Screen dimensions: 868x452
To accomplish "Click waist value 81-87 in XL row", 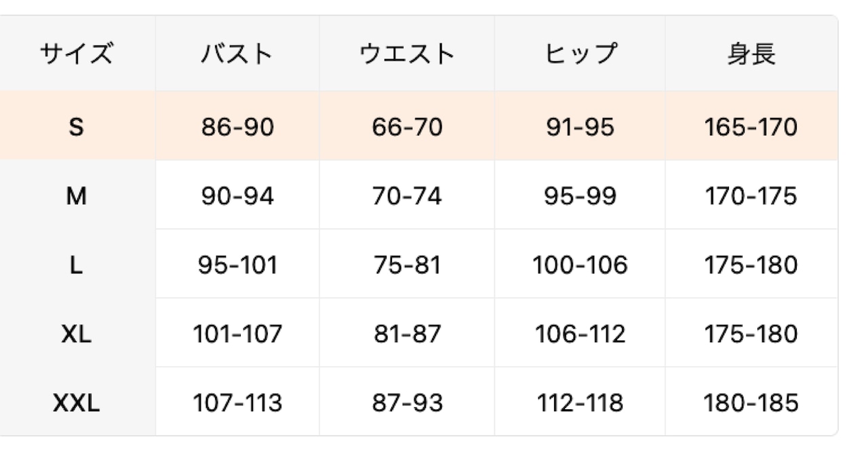I will pos(407,334).
